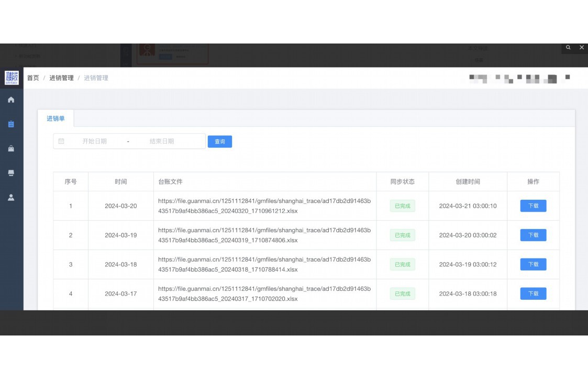Click the 已完成 status tag in row 1
This screenshot has width=588, height=379.
click(x=402, y=206)
